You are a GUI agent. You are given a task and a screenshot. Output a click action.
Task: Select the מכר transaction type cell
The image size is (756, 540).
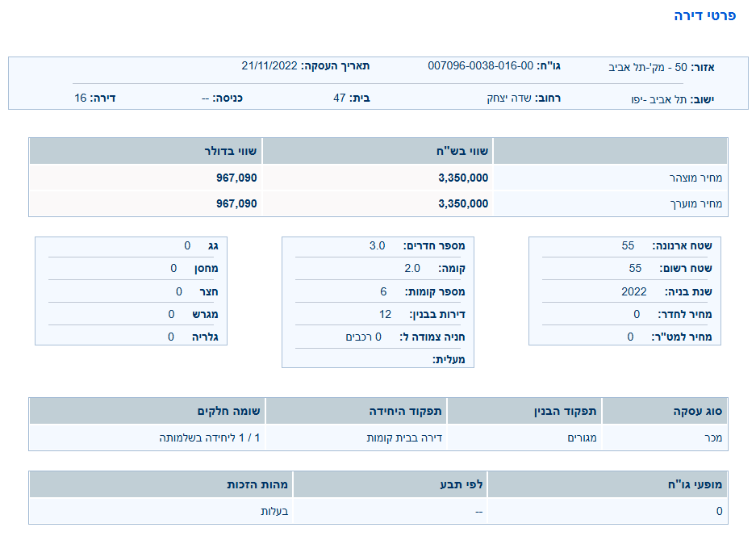(712, 438)
